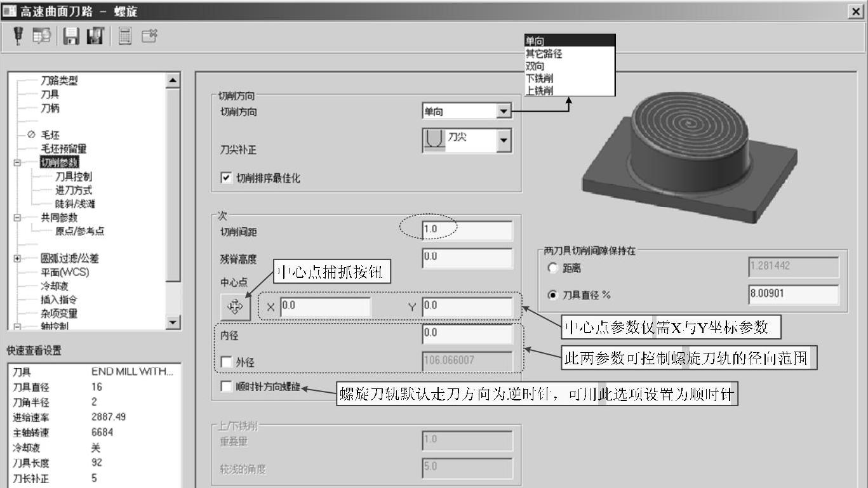The width and height of the screenshot is (868, 488).
Task: Open the 刀具控制 page
Action: coord(74,176)
